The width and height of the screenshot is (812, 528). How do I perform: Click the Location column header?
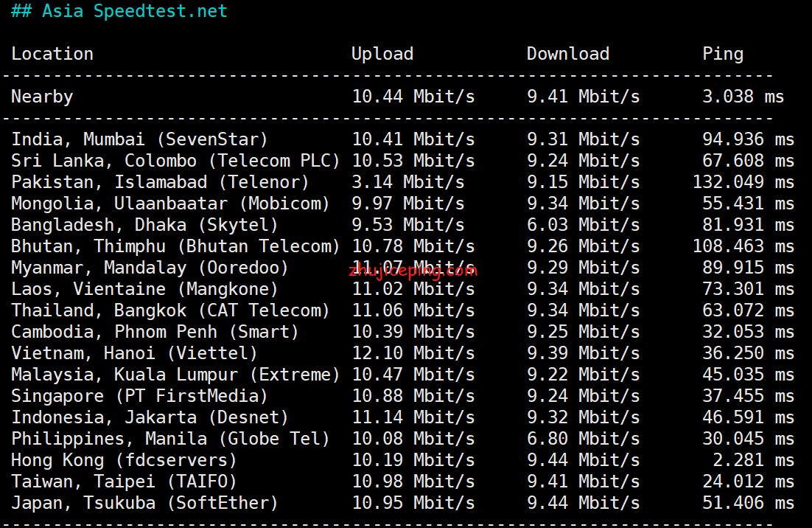52,54
